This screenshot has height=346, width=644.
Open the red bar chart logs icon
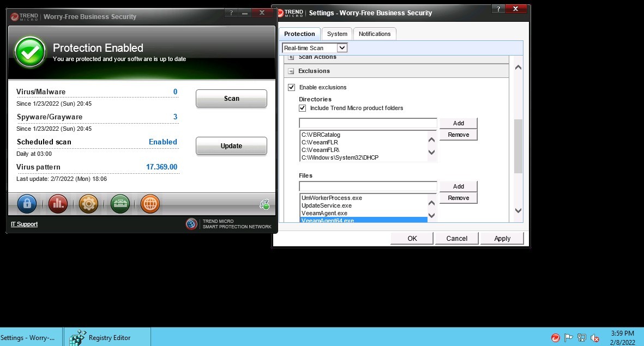(x=58, y=204)
